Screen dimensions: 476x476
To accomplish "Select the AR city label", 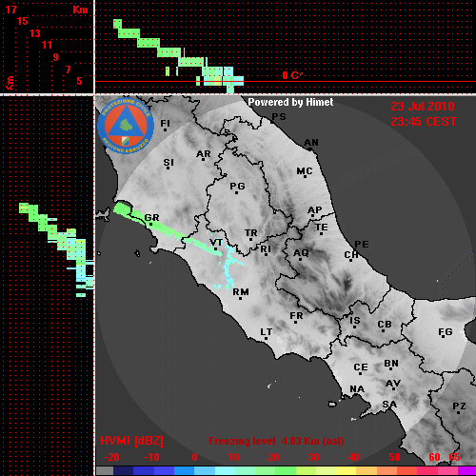I will pos(204,154).
